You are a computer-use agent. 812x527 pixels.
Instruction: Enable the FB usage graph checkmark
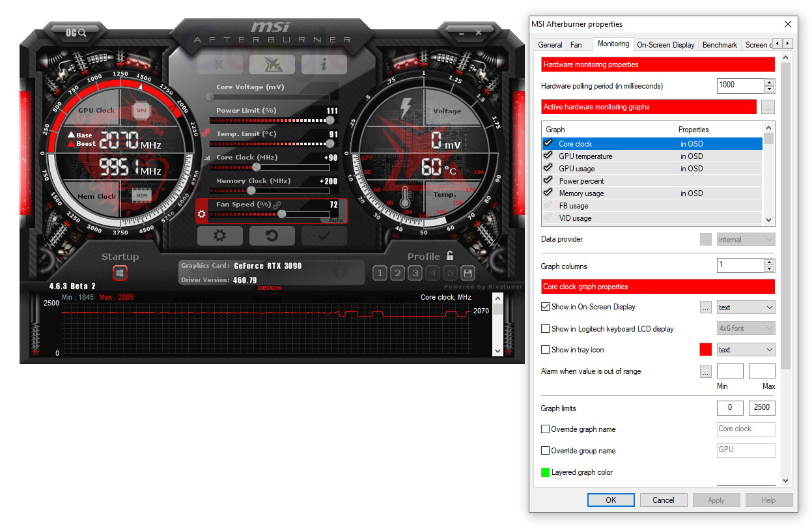[x=548, y=205]
